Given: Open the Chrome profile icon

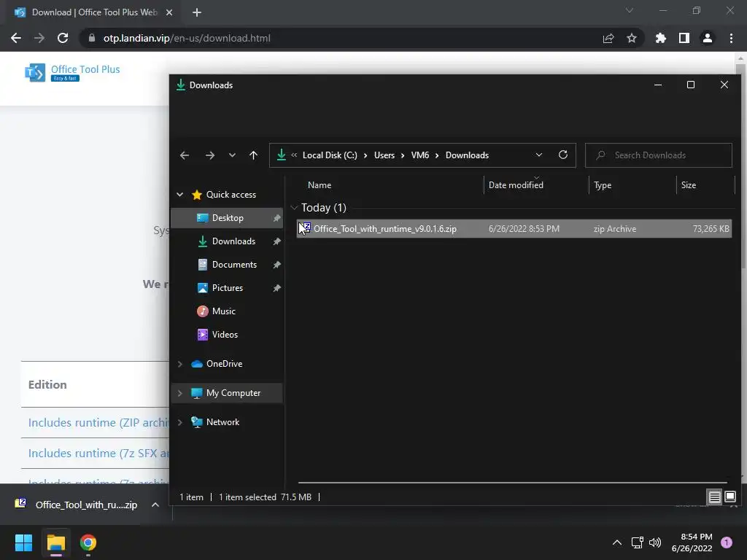Looking at the screenshot, I should click(x=708, y=38).
